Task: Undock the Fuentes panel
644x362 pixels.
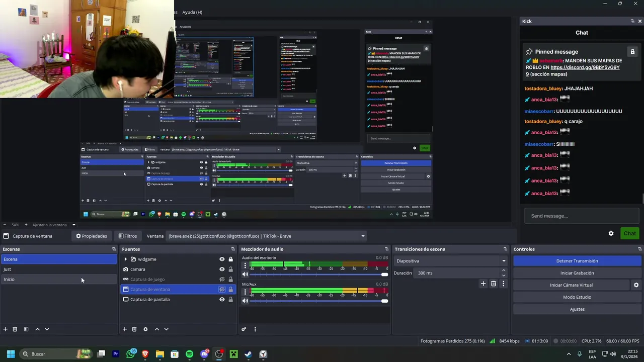Action: pyautogui.click(x=233, y=249)
